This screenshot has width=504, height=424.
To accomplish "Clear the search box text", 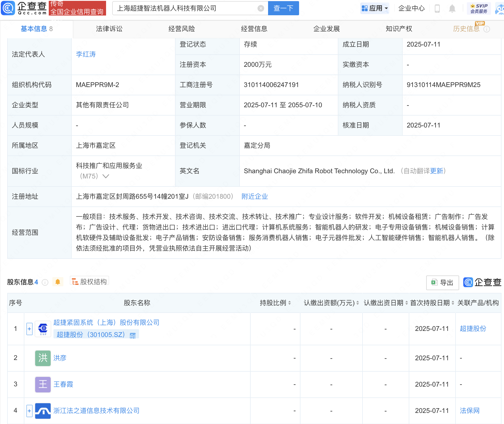I will (x=261, y=8).
